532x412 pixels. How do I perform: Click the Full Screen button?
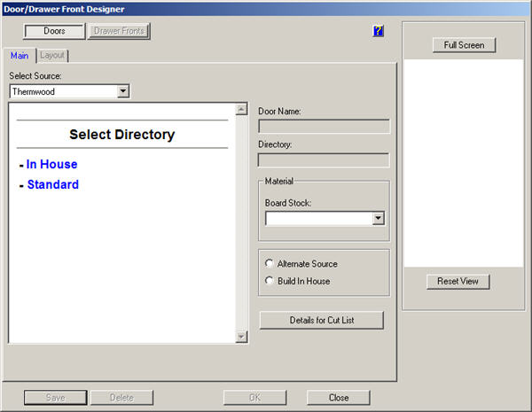[464, 45]
